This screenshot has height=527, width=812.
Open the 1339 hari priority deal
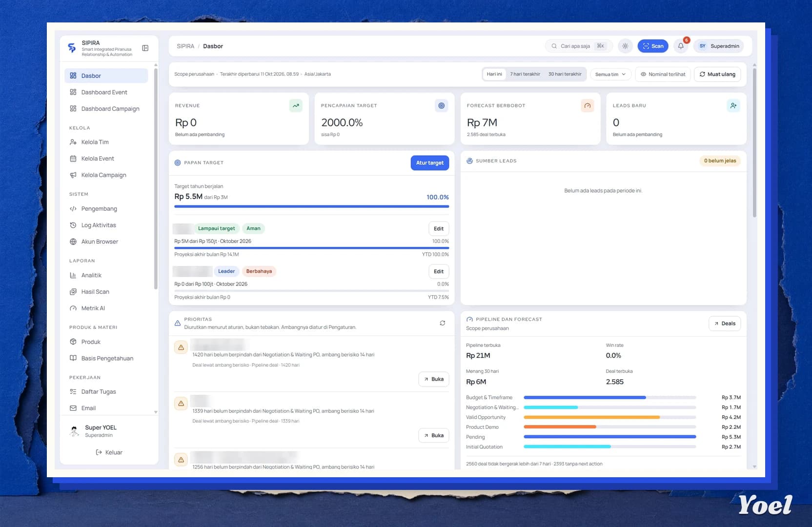434,435
